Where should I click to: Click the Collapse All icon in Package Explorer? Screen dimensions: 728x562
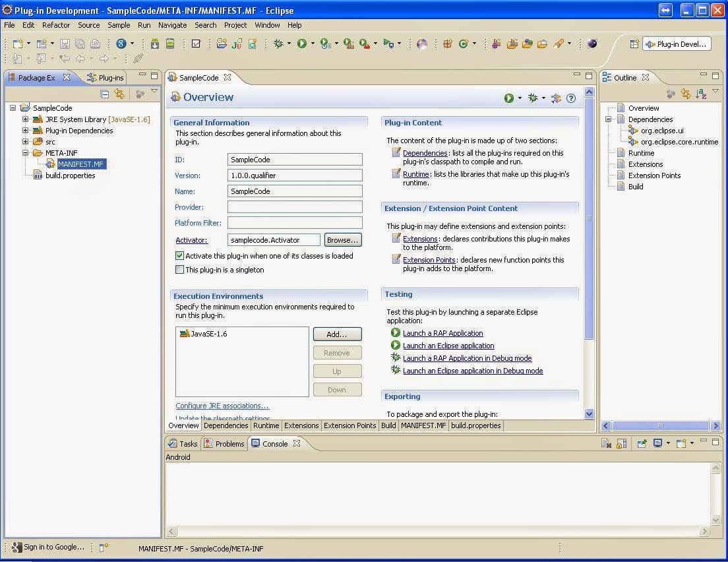pos(105,94)
